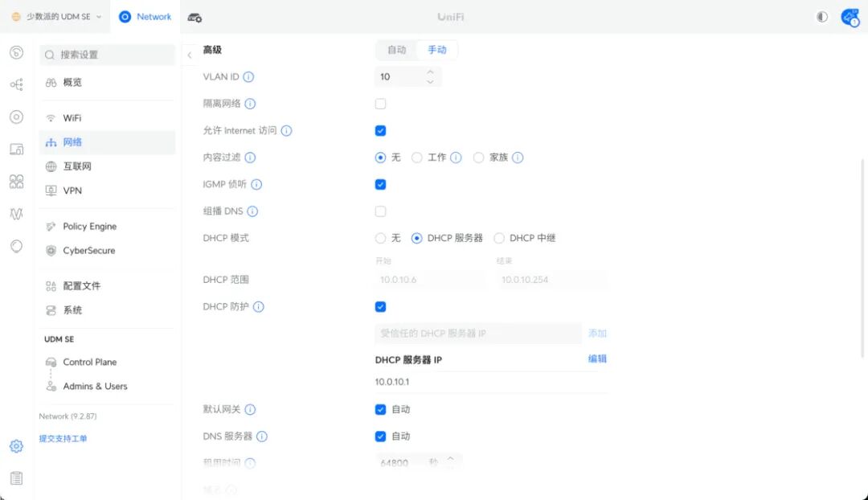The image size is (868, 500).
Task: Click the info icon beside 隔离网络
Action: pos(250,104)
